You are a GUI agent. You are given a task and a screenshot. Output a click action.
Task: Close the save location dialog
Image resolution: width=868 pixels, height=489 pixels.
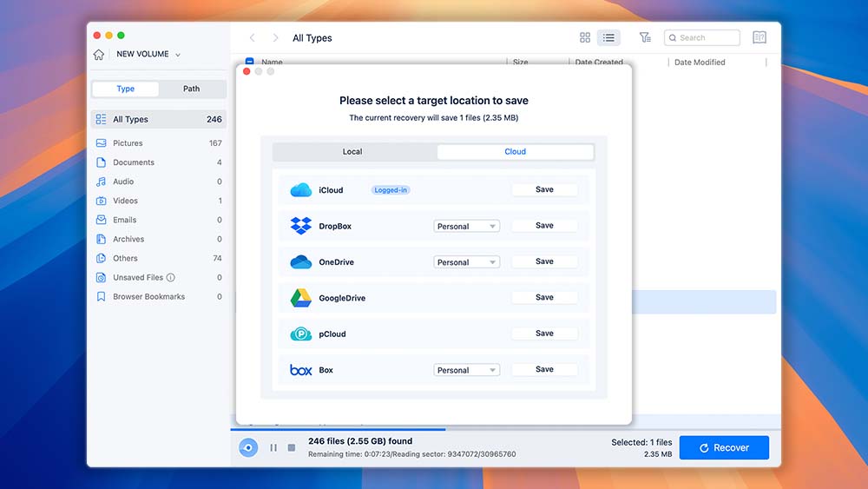tap(247, 71)
